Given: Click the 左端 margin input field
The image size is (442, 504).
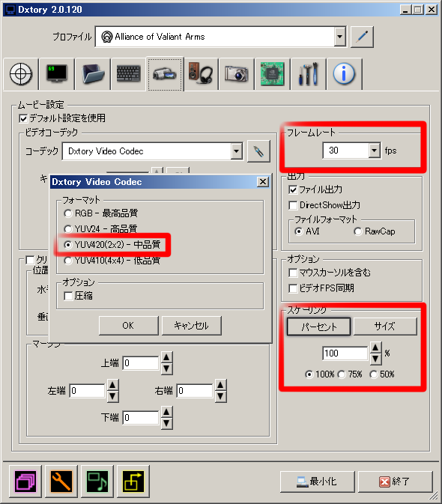Looking at the screenshot, I should [87, 391].
